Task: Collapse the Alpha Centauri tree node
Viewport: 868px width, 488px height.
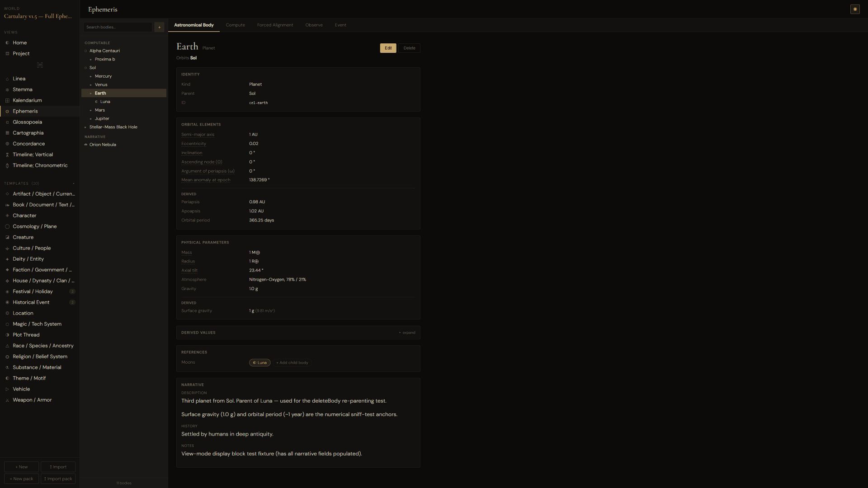Action: click(x=85, y=51)
